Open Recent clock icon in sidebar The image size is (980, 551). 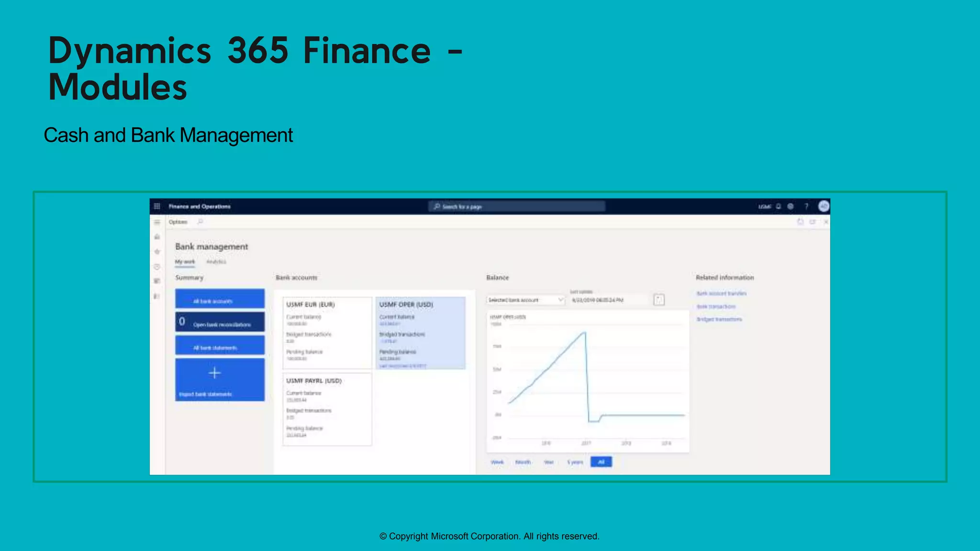pyautogui.click(x=157, y=267)
